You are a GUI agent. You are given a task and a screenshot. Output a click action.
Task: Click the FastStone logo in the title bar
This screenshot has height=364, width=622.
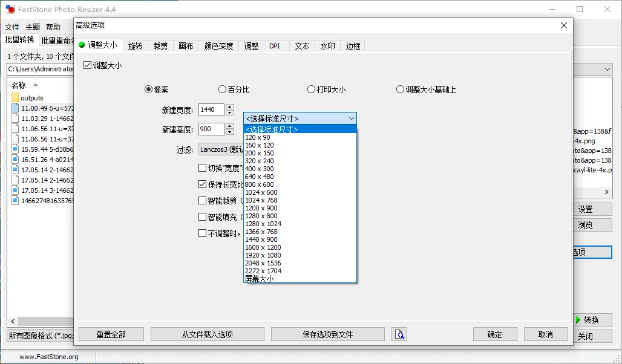(x=8, y=9)
